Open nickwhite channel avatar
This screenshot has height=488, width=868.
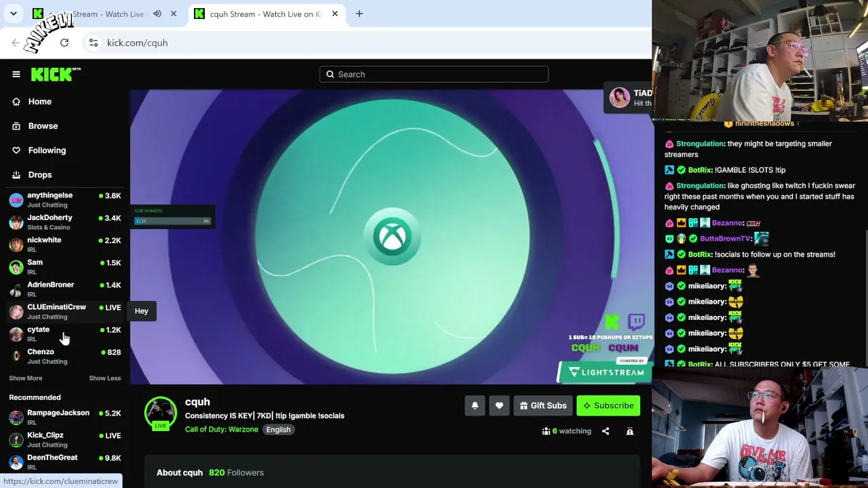(16, 245)
